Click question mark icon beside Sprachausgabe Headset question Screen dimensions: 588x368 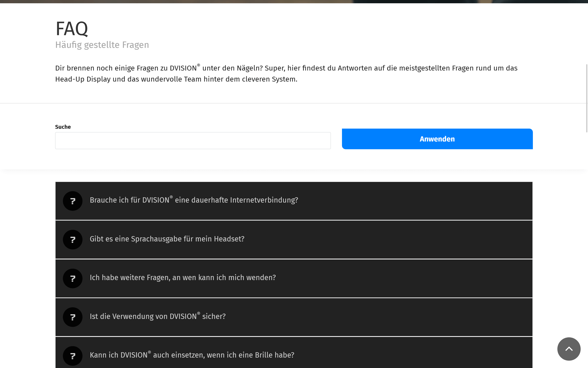(73, 239)
